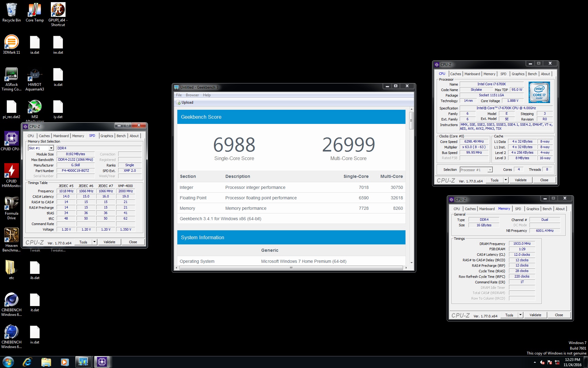The width and height of the screenshot is (588, 368).
Task: Select the iv.dat file icon
Action: [x=35, y=334]
